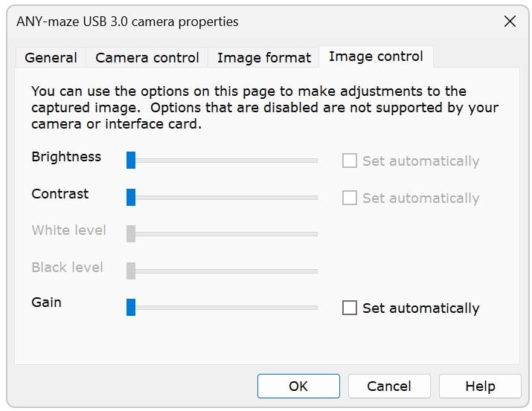Click the Brightness slider thumb

tap(131, 160)
